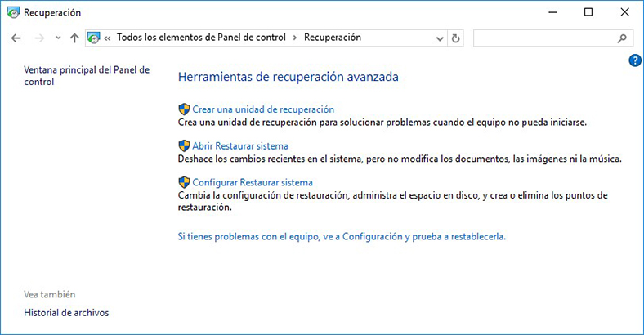Viewport: 644px width, 335px height.
Task: Click shield icon beside Crear una unidad
Action: [184, 109]
